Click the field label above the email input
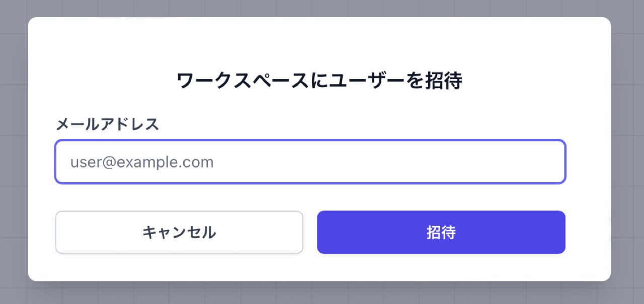Viewport: 644px width, 304px height. (x=107, y=124)
